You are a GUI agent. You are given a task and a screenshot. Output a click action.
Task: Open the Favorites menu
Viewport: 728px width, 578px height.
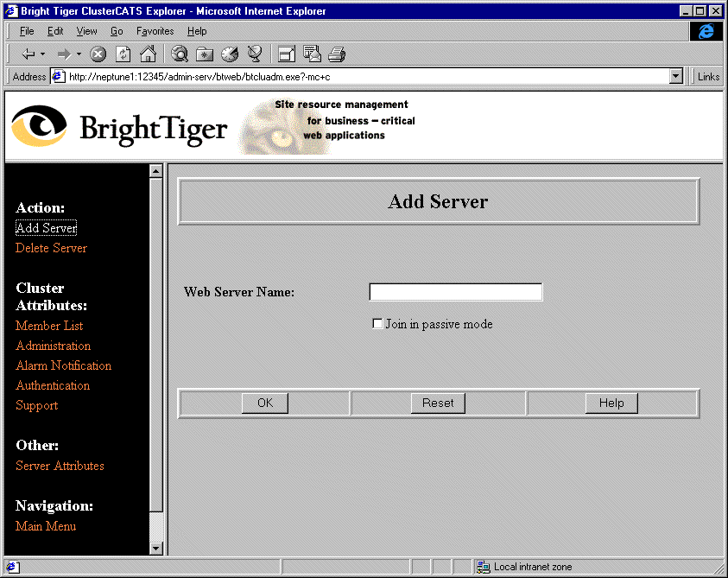[155, 31]
